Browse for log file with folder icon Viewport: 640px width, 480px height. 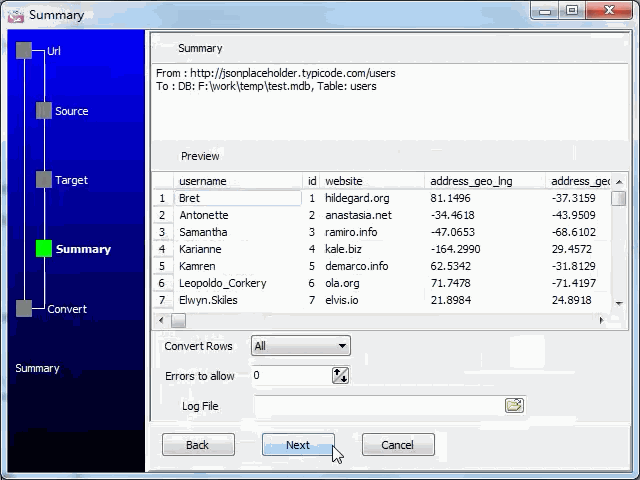[x=514, y=405]
